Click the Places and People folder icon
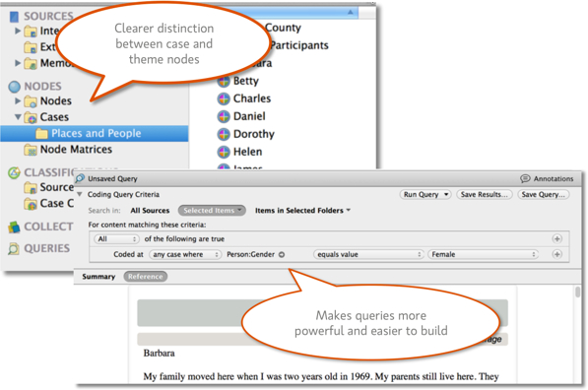 (41, 134)
